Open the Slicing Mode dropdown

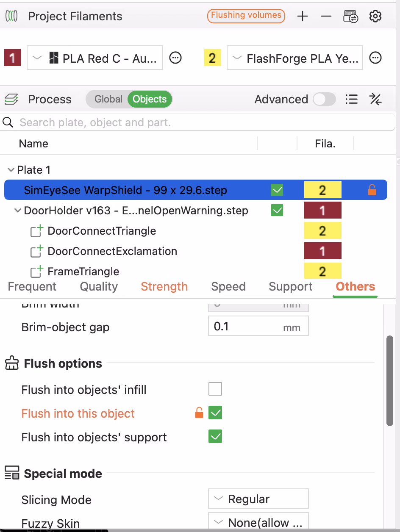[x=258, y=499]
